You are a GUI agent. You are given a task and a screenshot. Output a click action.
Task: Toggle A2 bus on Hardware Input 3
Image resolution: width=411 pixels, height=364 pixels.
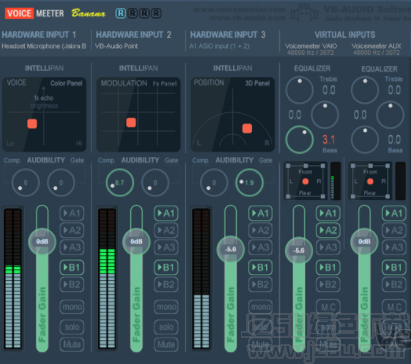click(x=260, y=230)
